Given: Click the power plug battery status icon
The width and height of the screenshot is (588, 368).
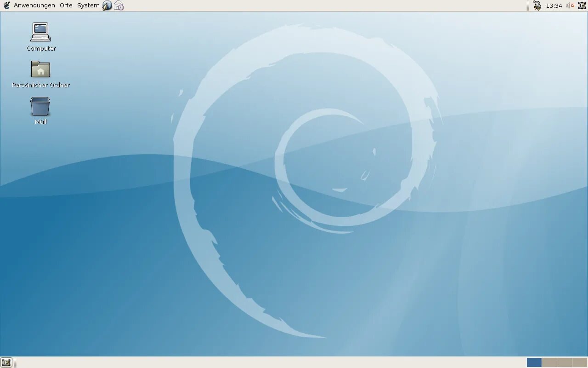Looking at the screenshot, I should tap(537, 6).
